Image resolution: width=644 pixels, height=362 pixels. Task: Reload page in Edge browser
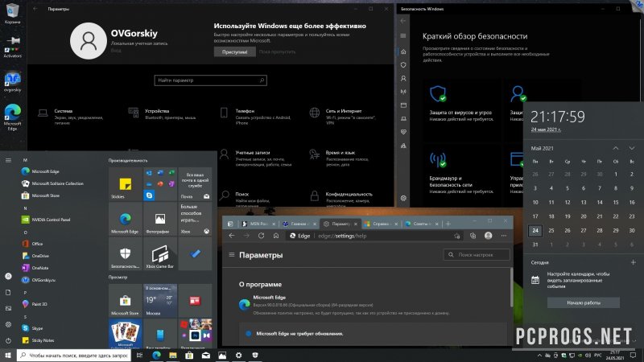pyautogui.click(x=261, y=236)
